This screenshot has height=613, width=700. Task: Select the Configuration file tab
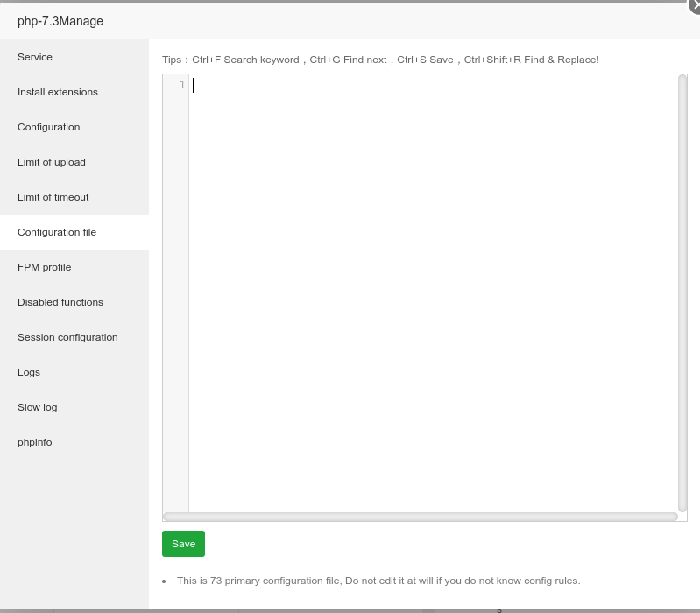57,232
